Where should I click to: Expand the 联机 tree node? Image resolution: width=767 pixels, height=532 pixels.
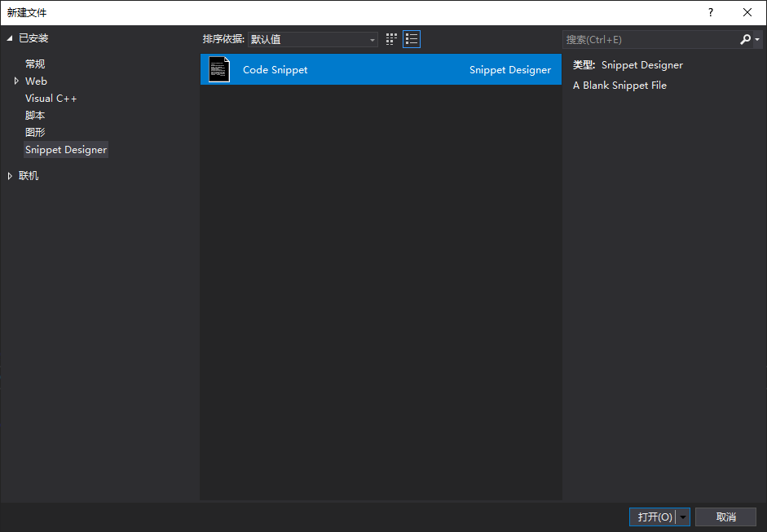10,176
